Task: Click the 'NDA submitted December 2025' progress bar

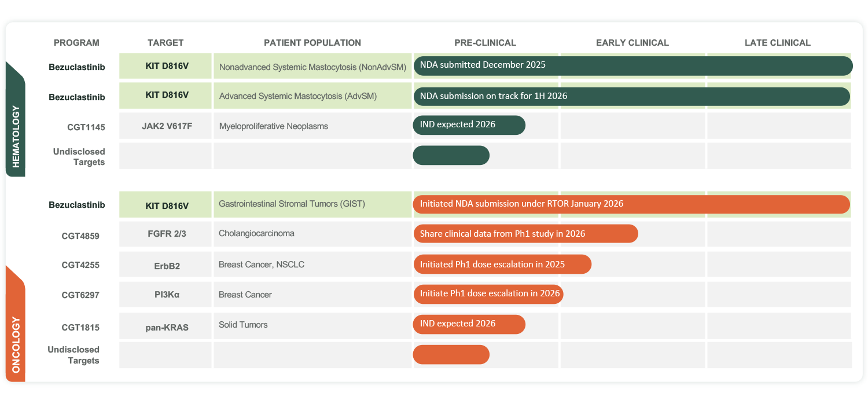Action: pos(632,65)
